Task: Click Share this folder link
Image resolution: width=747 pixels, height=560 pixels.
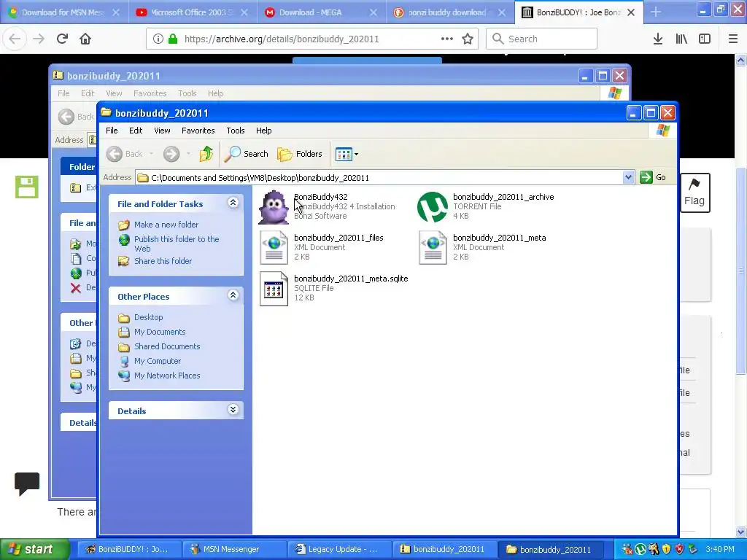Action: coord(163,261)
